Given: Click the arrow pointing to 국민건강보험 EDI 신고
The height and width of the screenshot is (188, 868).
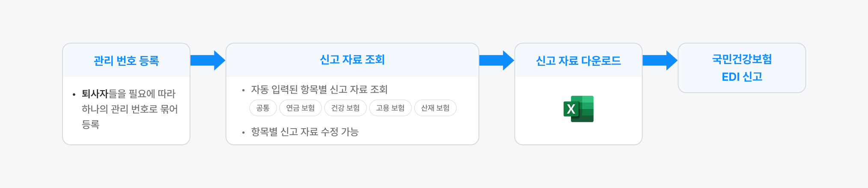Looking at the screenshot, I should (x=660, y=60).
